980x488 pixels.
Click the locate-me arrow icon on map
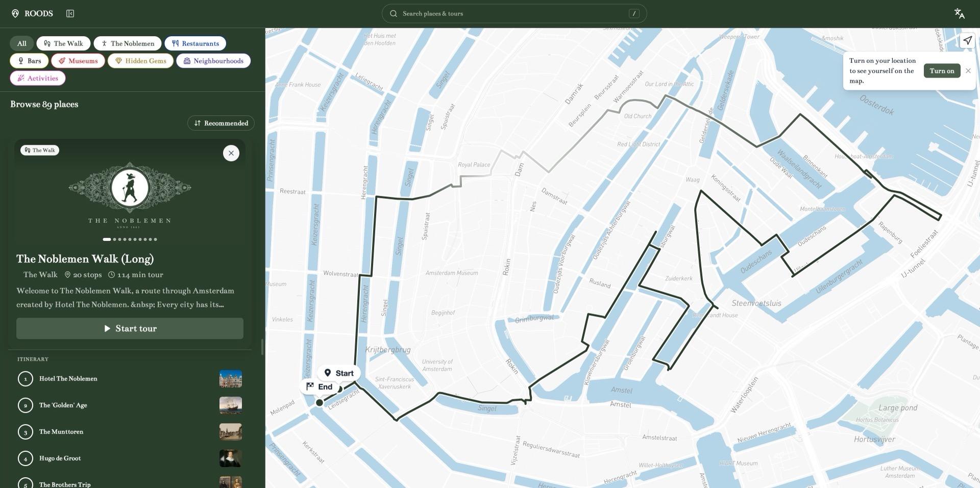[967, 41]
